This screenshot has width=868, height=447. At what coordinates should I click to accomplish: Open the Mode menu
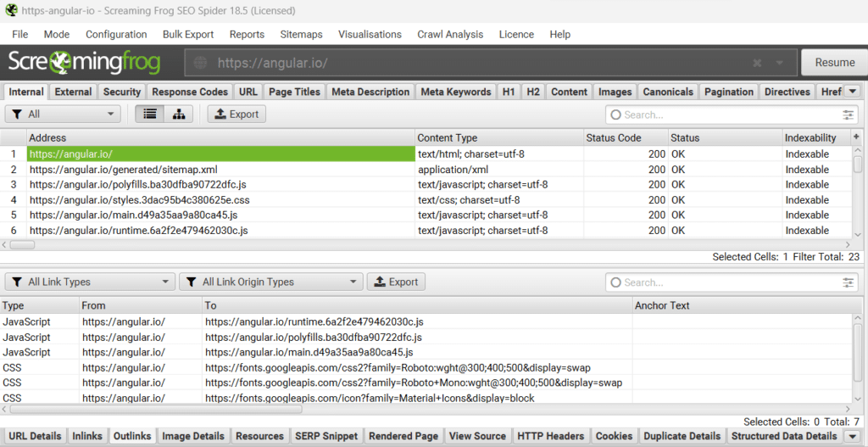coord(57,34)
